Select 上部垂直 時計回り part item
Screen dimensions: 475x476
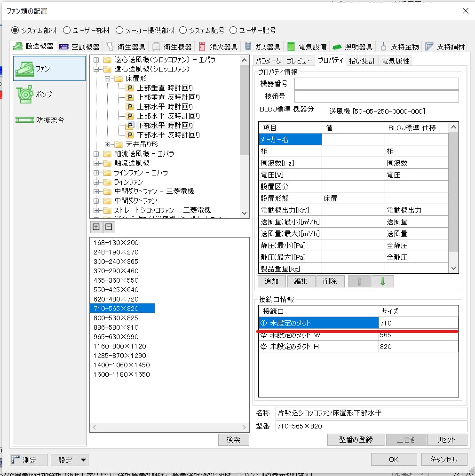click(x=165, y=88)
